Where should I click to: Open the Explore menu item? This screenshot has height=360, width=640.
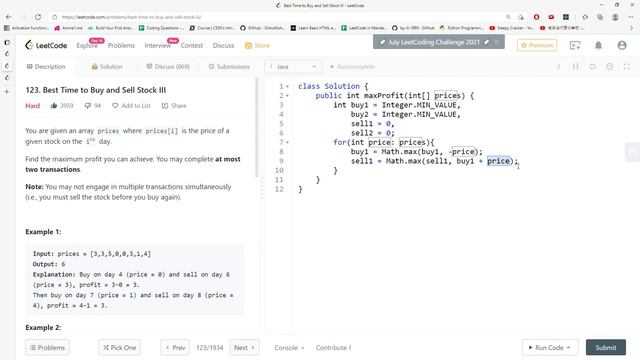coord(87,45)
